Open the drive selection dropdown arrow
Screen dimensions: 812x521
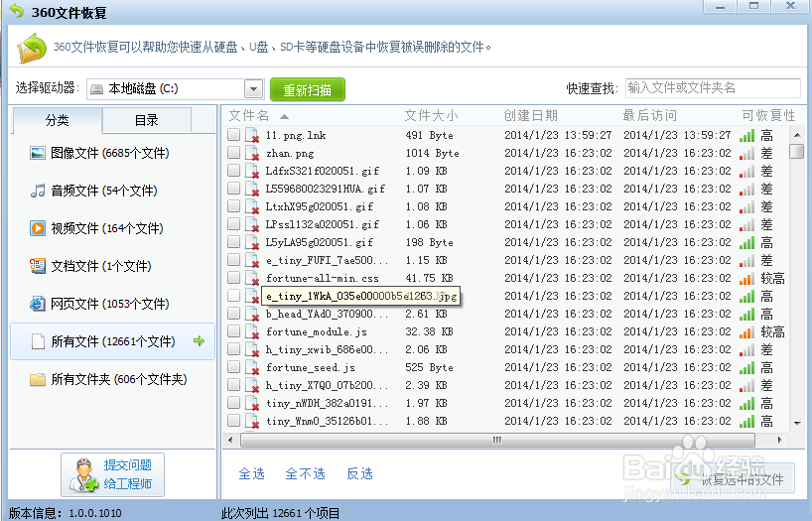tap(254, 89)
